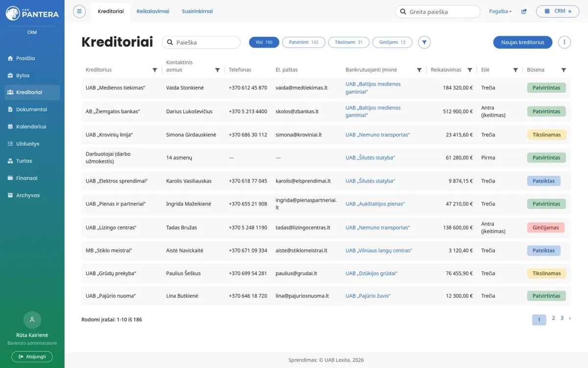Click the Greita paieška search field
Image resolution: width=588 pixels, height=368 pixels.
pos(438,11)
